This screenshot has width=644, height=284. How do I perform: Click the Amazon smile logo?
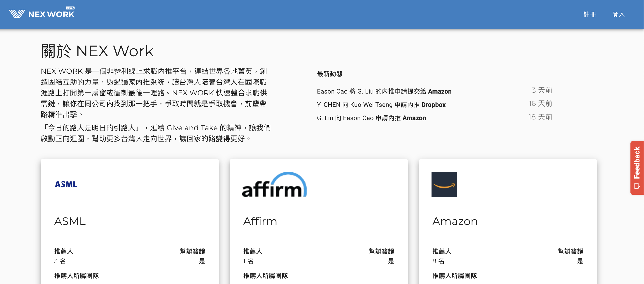444,184
